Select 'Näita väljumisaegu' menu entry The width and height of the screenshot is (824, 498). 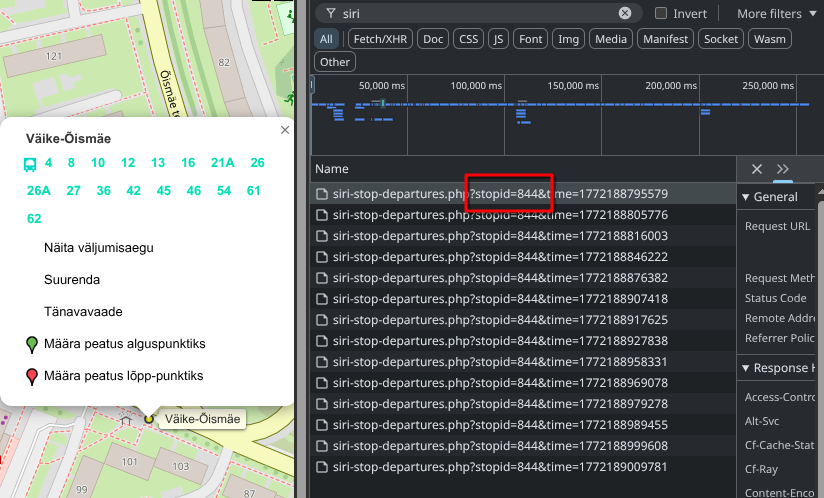pyautogui.click(x=99, y=248)
